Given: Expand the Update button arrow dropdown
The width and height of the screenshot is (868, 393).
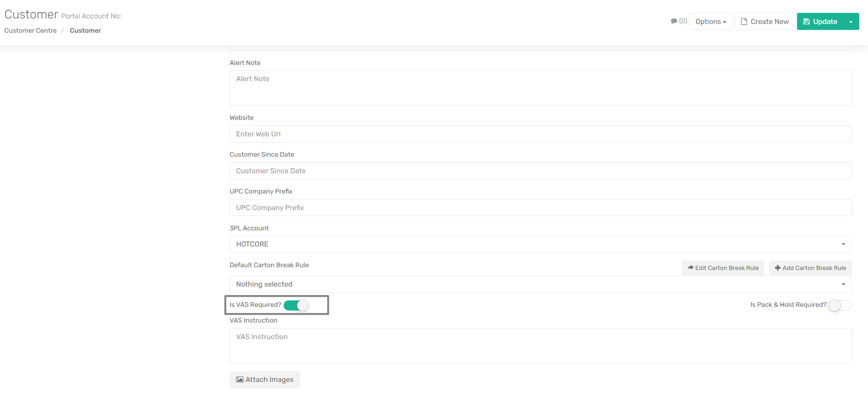Looking at the screenshot, I should click(851, 22).
